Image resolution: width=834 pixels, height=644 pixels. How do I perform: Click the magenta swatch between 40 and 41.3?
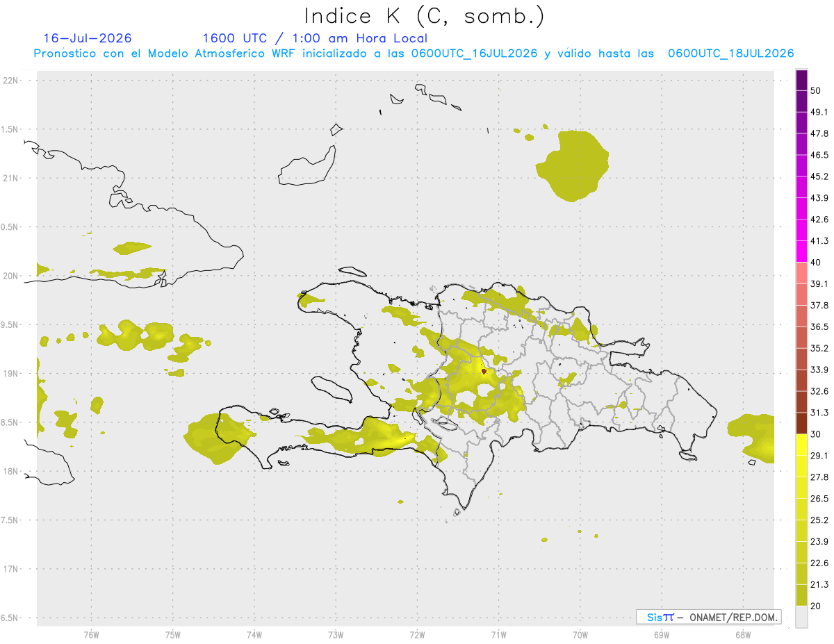[x=801, y=251]
